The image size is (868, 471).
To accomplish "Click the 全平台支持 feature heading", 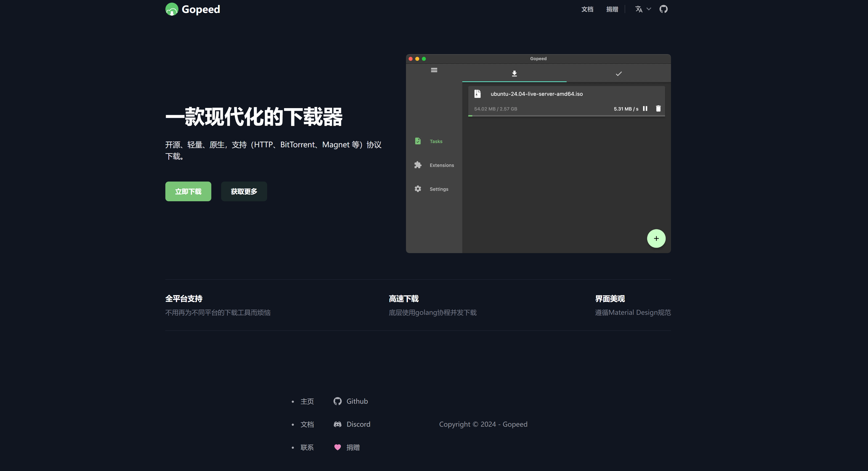I will (x=184, y=299).
